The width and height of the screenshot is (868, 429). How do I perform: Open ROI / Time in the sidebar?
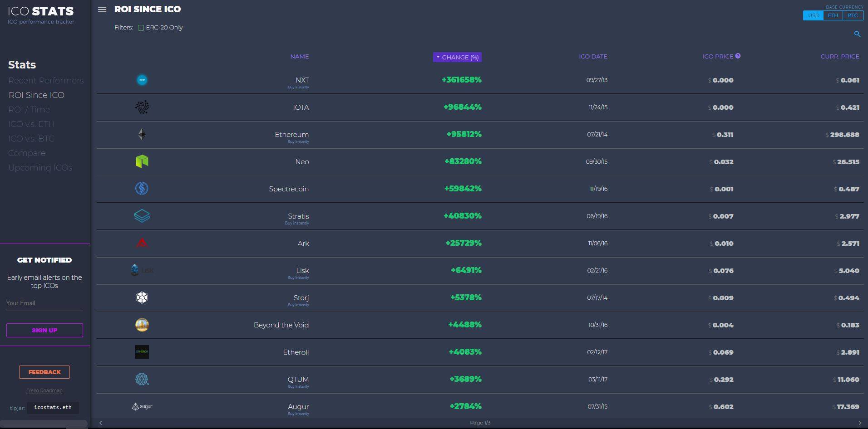pyautogui.click(x=29, y=109)
